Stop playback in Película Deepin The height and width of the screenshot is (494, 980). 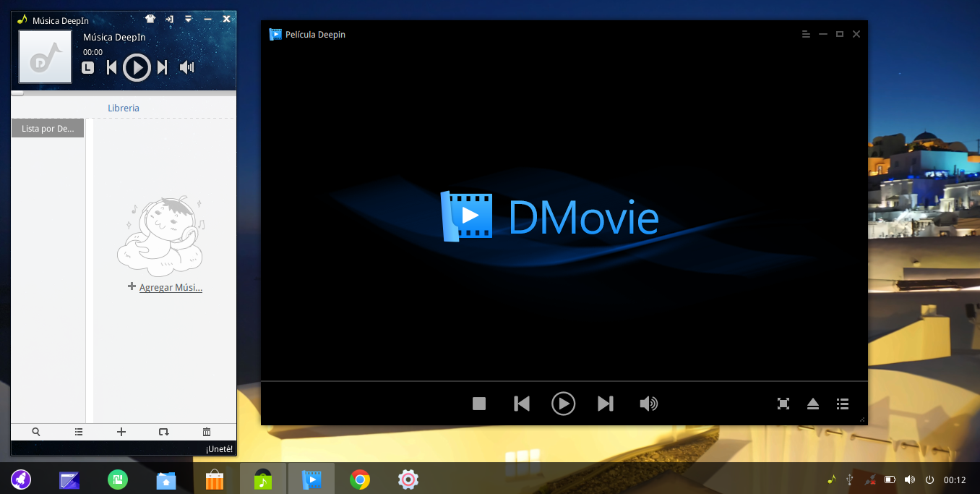point(479,404)
